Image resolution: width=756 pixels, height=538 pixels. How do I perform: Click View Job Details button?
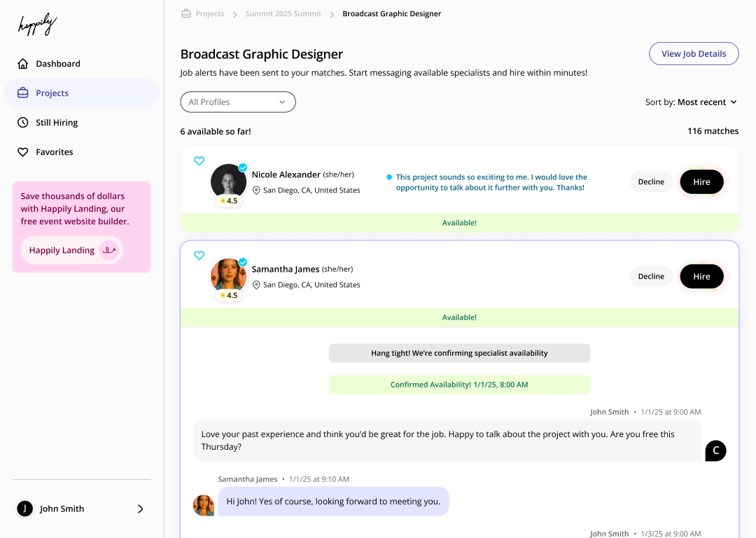694,54
